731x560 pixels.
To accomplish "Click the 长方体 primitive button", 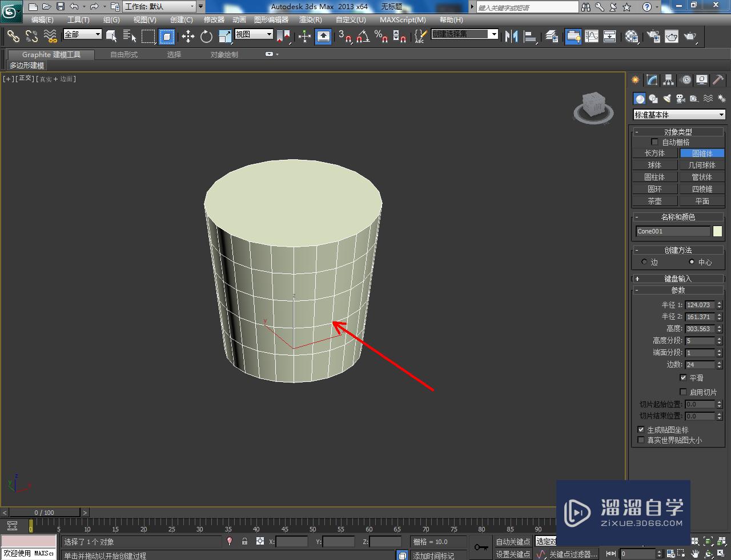I will (655, 153).
